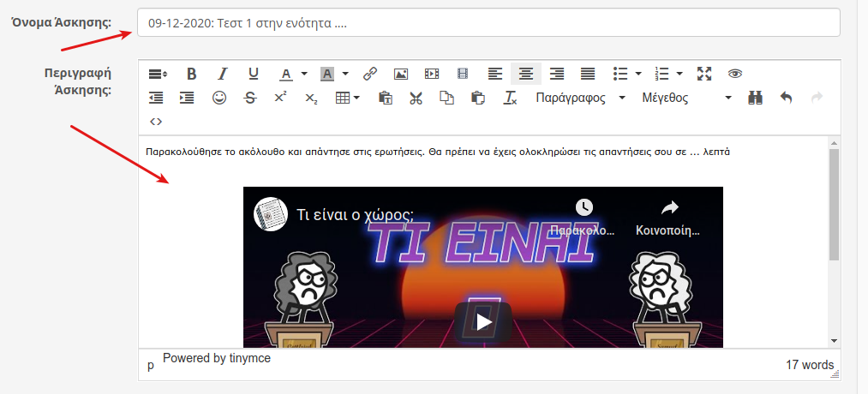Image resolution: width=868 pixels, height=394 pixels.
Task: Insert a link with the chain icon
Action: [370, 74]
